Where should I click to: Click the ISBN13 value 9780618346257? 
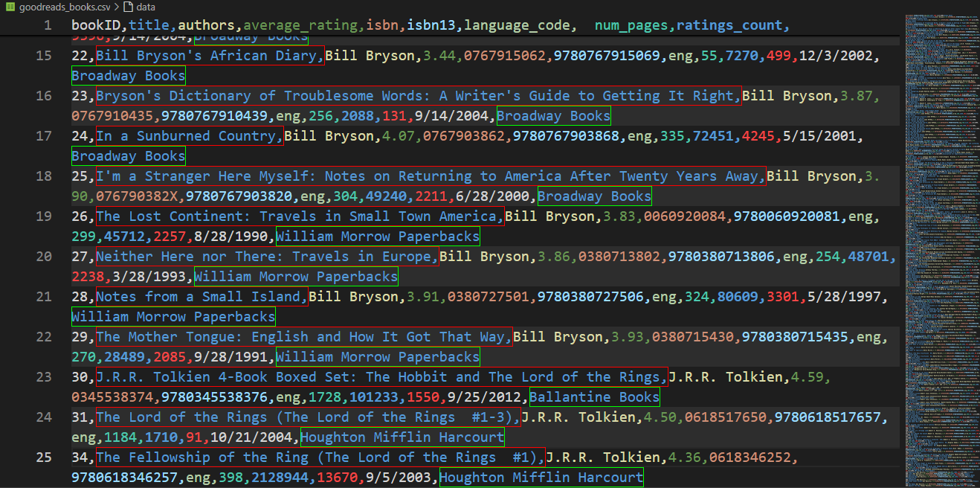click(x=125, y=478)
